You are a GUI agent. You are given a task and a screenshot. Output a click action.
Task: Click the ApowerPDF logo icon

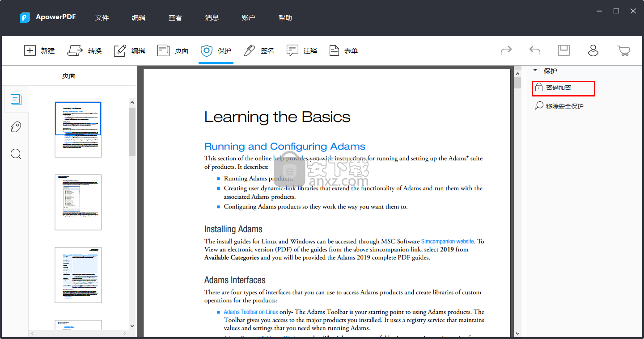(25, 17)
